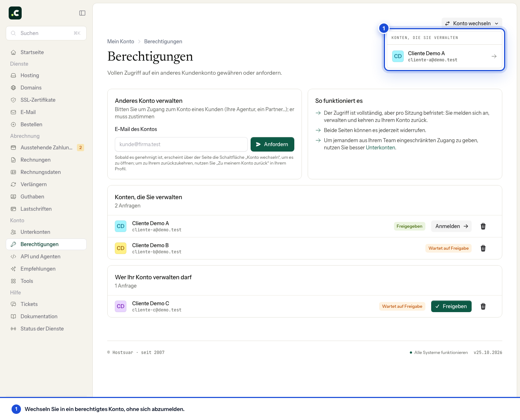Follow the Unterkonten link in So funktioniert es
Viewport: 520px width, 420px height.
click(x=380, y=148)
